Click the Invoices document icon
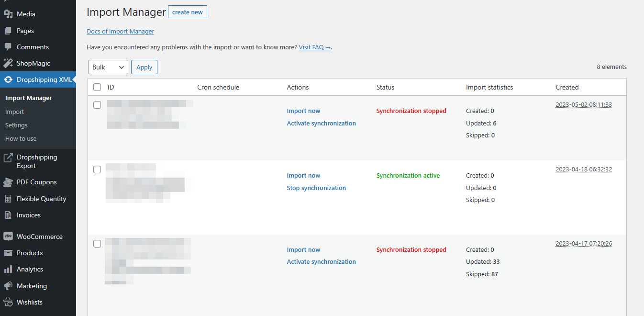The width and height of the screenshot is (644, 316). click(x=8, y=215)
